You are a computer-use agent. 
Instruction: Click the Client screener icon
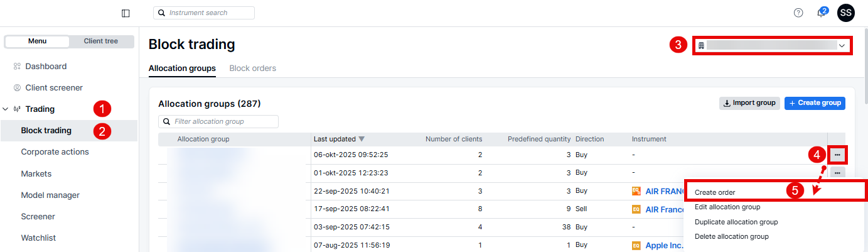[x=17, y=88]
